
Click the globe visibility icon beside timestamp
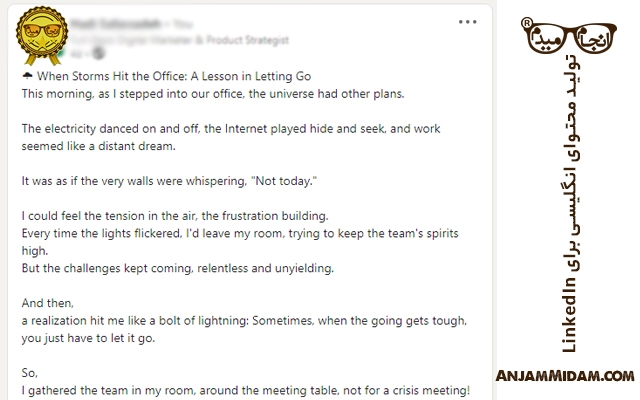click(x=99, y=53)
